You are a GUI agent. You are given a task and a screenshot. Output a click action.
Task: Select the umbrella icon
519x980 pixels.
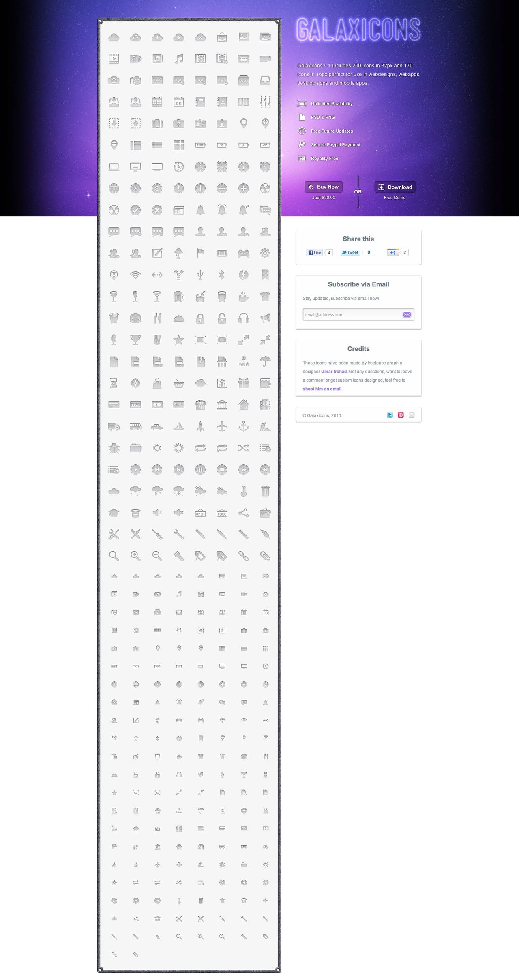[265, 361]
